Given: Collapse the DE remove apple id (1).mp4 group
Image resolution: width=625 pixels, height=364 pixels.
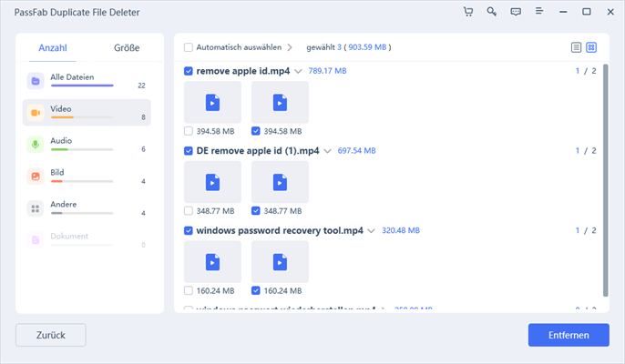Looking at the screenshot, I should coord(327,151).
